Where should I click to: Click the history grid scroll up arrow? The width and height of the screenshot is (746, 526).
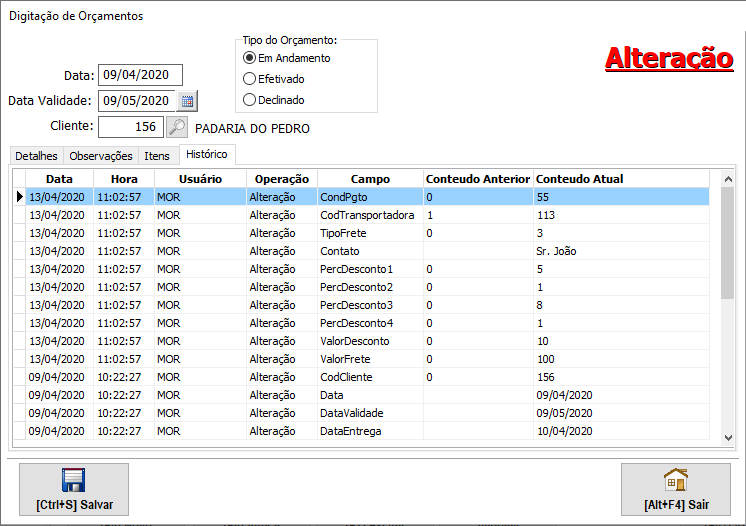click(x=727, y=179)
